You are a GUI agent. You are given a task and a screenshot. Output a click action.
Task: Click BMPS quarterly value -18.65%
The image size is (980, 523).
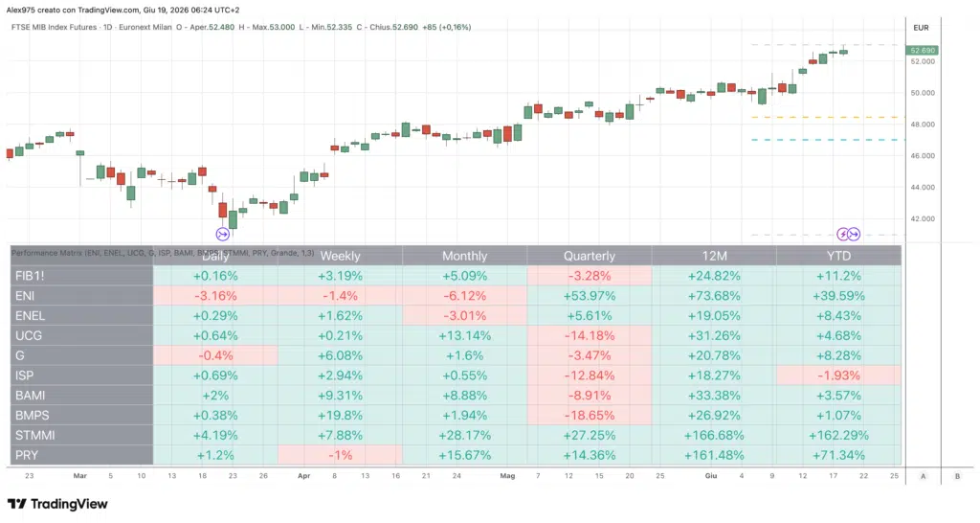(590, 416)
